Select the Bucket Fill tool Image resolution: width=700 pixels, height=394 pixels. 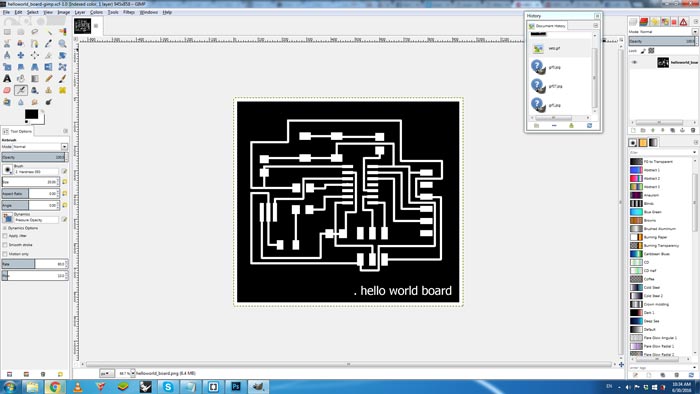[21, 79]
